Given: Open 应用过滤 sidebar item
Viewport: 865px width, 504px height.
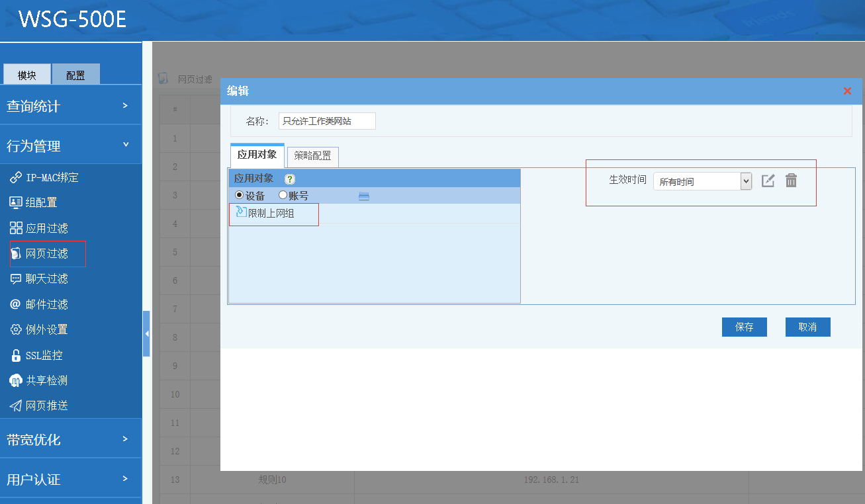Looking at the screenshot, I should 46,228.
